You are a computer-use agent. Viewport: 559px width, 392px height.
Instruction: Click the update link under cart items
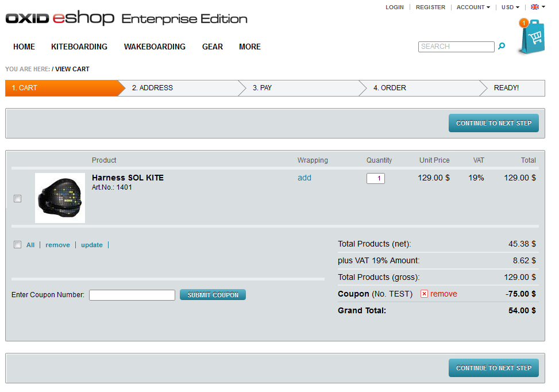coord(92,245)
